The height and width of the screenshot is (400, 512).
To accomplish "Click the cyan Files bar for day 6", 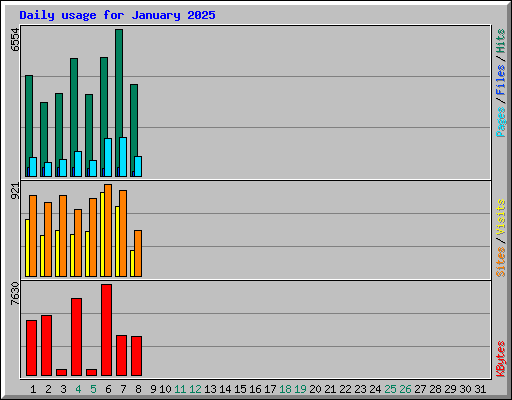I will point(108,157).
